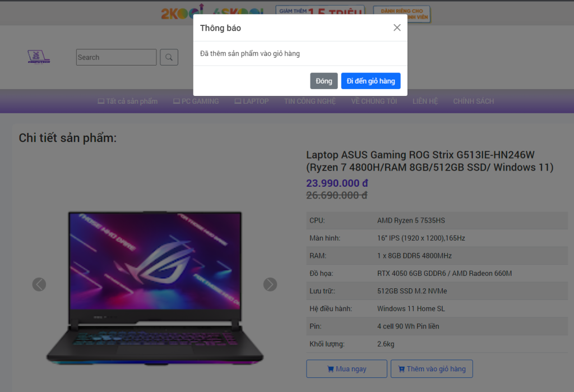Image resolution: width=574 pixels, height=392 pixels.
Task: Click the 2.6kg weight value
Action: pos(386,344)
